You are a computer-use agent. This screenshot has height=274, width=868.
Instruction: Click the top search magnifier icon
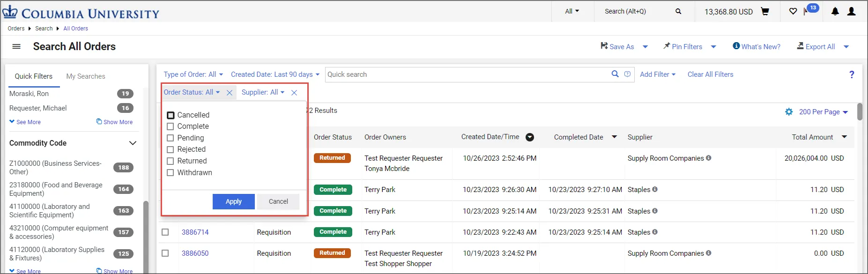point(678,11)
